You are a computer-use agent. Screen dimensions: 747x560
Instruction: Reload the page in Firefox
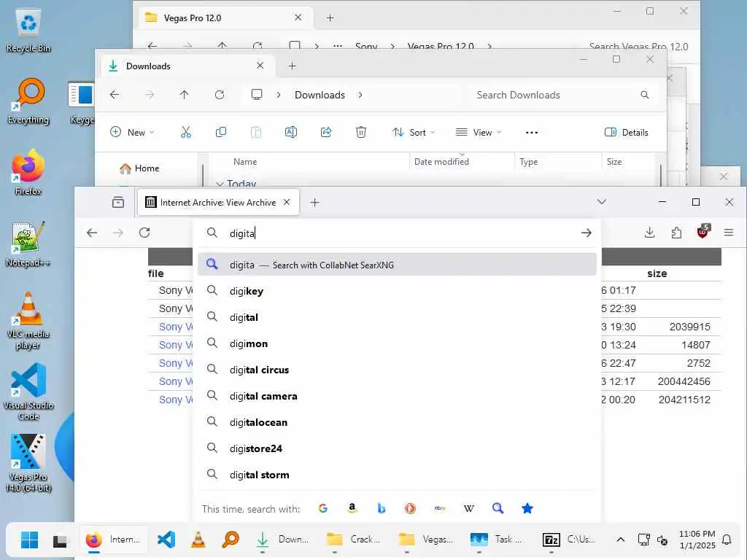point(144,233)
